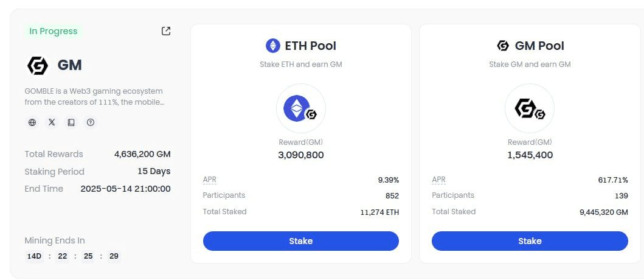Screen dimensions: 644x280
Task: Click the ETH Pool title
Action: (x=311, y=46)
